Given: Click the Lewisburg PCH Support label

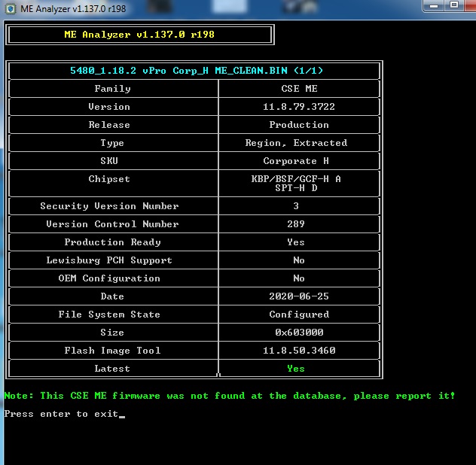Looking at the screenshot, I should pyautogui.click(x=109, y=260).
